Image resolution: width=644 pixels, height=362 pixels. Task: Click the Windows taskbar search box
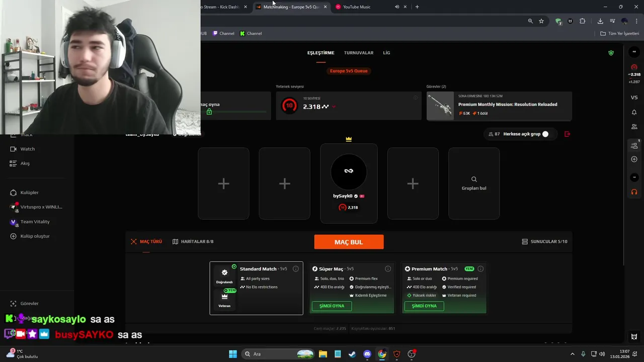pos(278,354)
